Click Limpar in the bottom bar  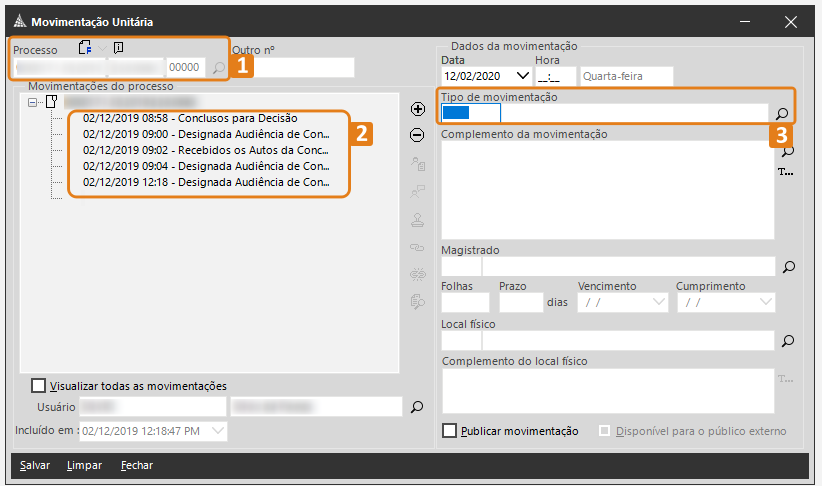point(84,465)
